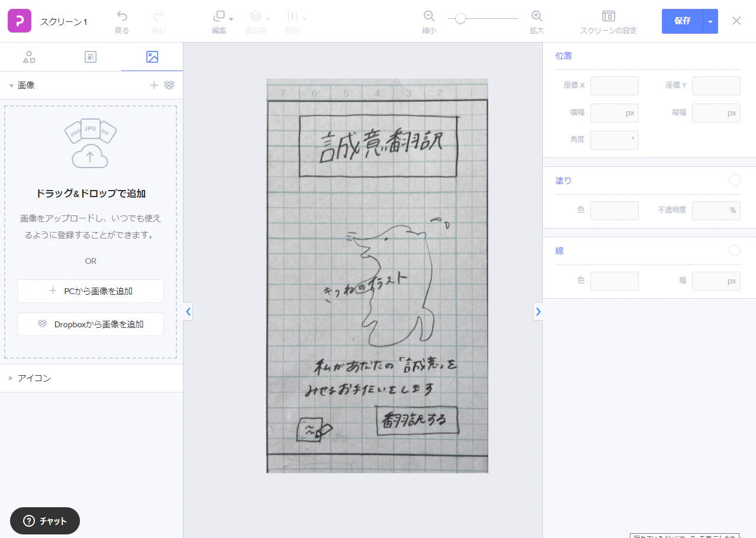Click the 塗り color field
Viewport: 756px width, 538px height.
[615, 211]
